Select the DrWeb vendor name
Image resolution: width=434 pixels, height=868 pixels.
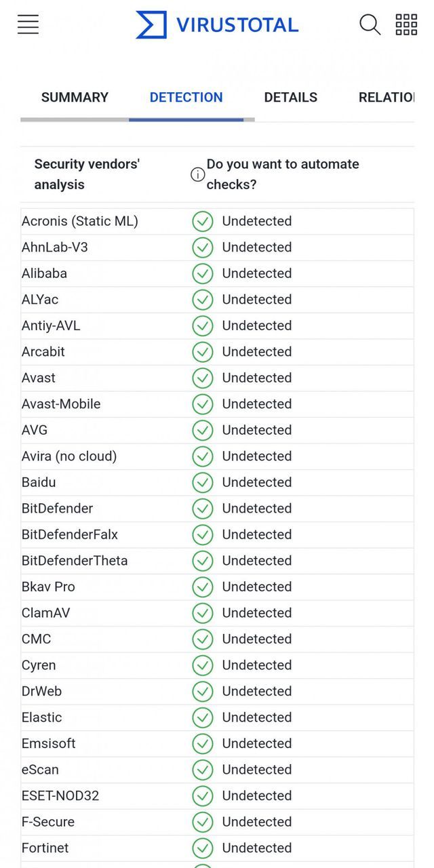[x=41, y=691]
